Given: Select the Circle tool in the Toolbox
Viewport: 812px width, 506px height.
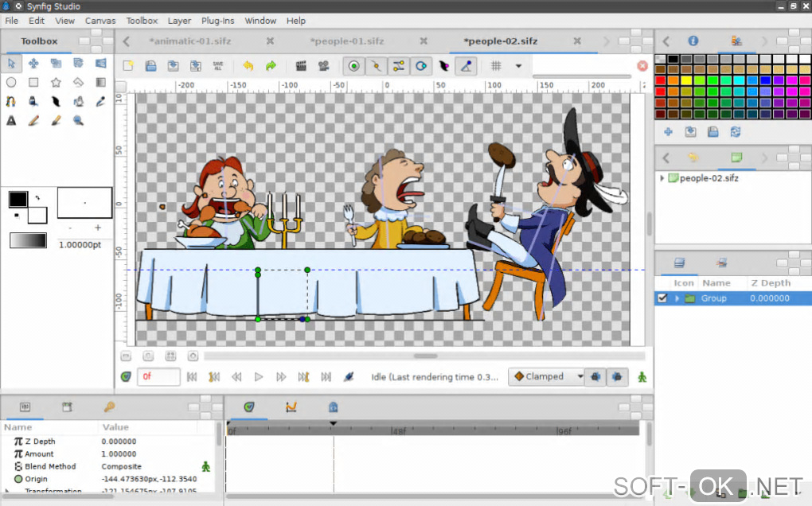Looking at the screenshot, I should [x=11, y=82].
